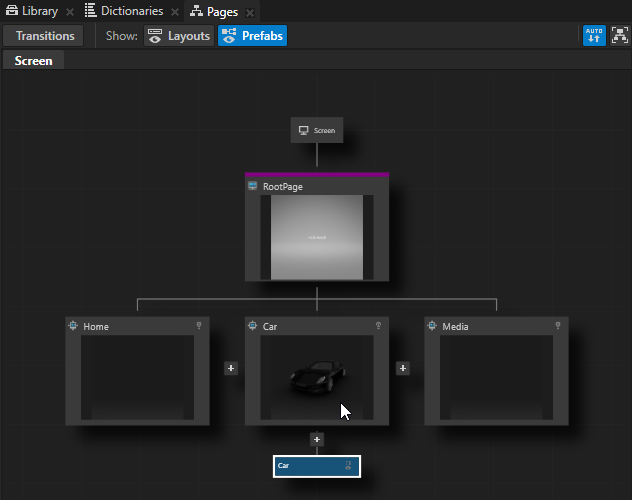
Task: Click the fit-to-view icon
Action: point(619,36)
